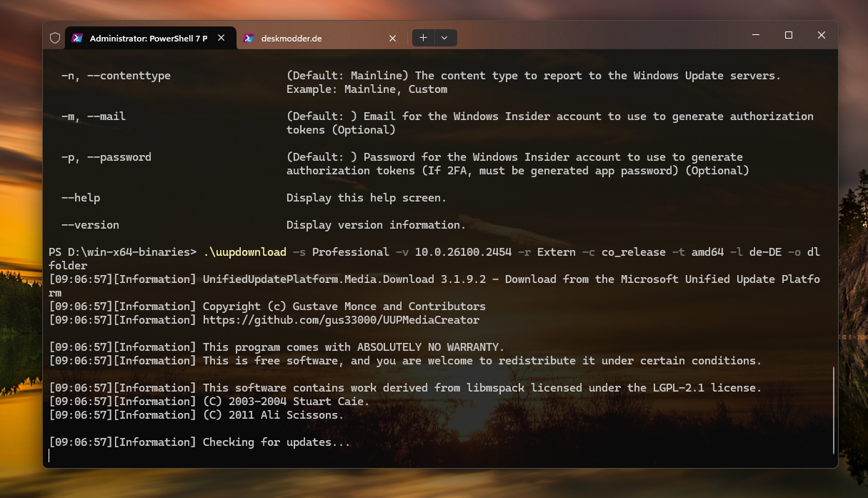Maximize the terminal window

pyautogui.click(x=789, y=35)
